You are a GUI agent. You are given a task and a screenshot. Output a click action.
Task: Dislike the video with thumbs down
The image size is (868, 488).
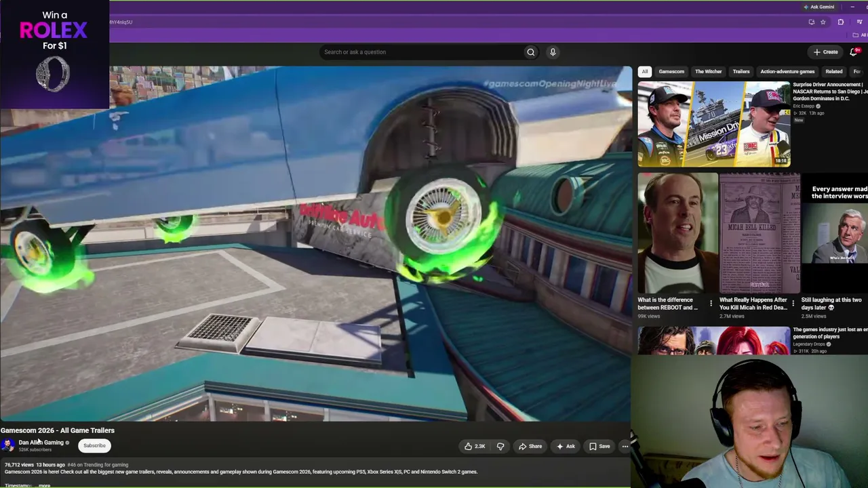click(500, 446)
